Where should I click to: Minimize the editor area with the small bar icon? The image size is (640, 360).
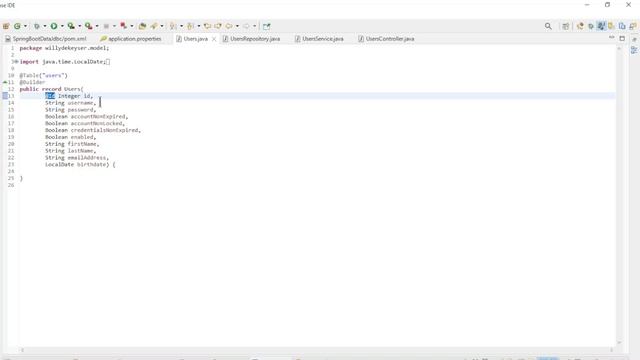(x=611, y=37)
